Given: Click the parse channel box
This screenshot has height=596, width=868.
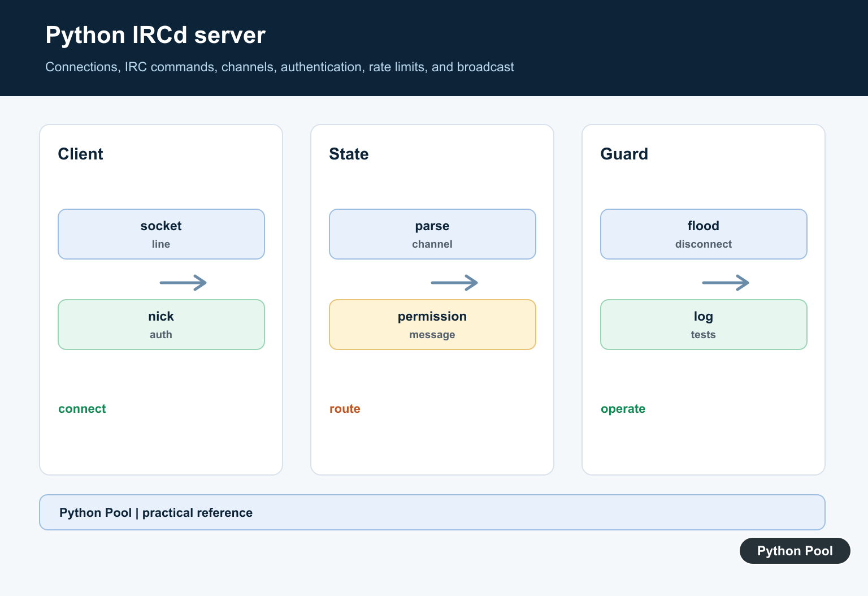Looking at the screenshot, I should pos(432,234).
